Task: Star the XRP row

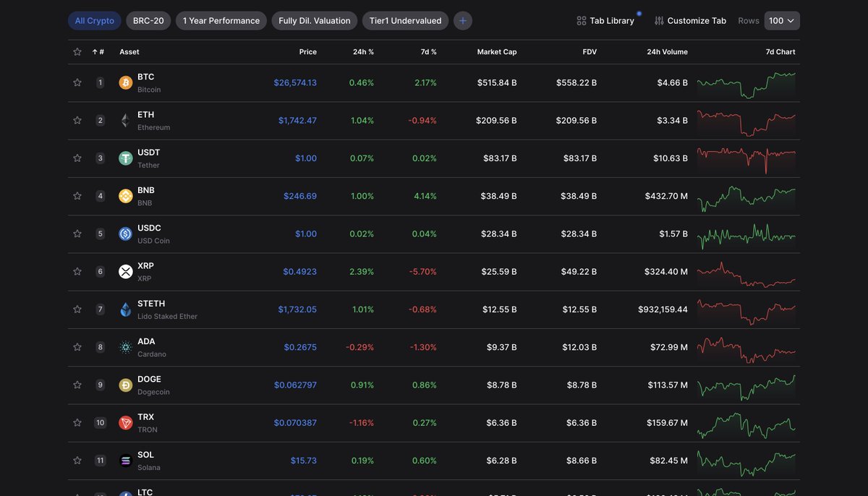Action: tap(77, 272)
